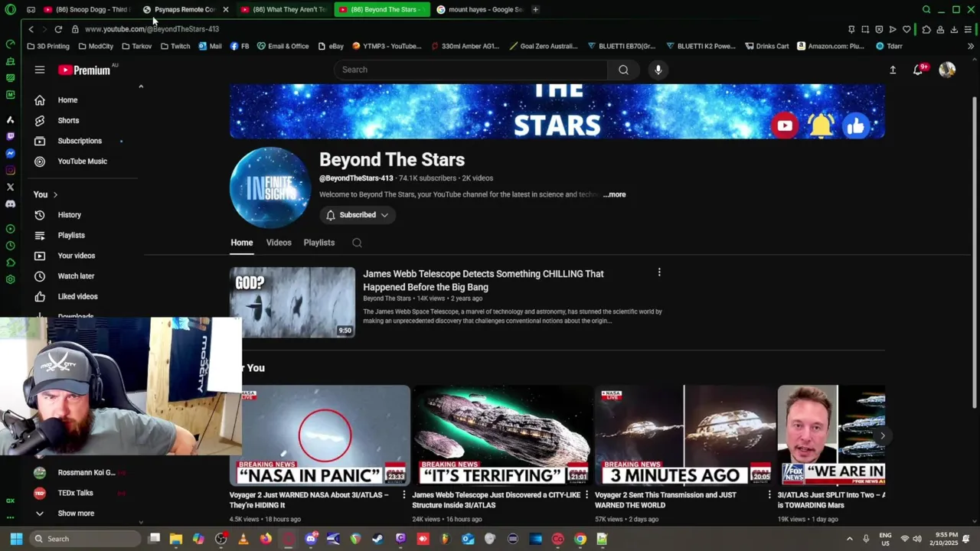Open the Twitch bookmarks folder
980x551 pixels.
[x=175, y=46]
